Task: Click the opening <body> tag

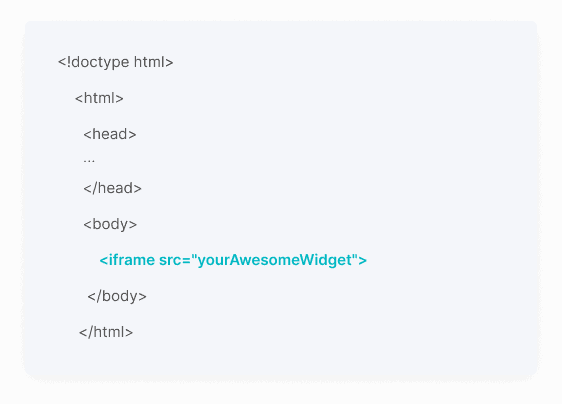Action: 110,225
